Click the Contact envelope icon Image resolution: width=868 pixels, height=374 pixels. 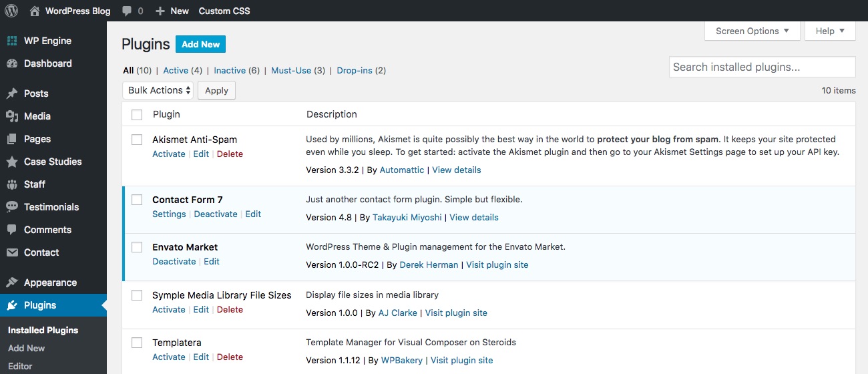(x=12, y=252)
